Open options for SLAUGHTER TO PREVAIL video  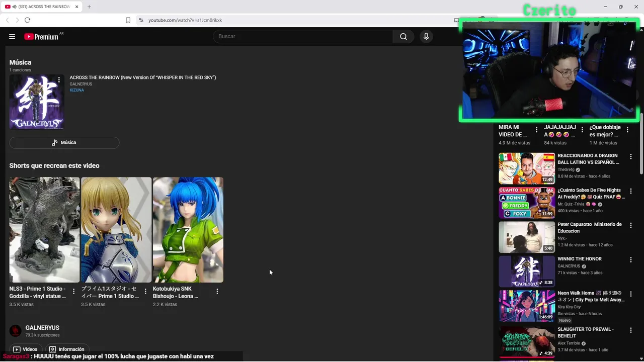tap(631, 330)
